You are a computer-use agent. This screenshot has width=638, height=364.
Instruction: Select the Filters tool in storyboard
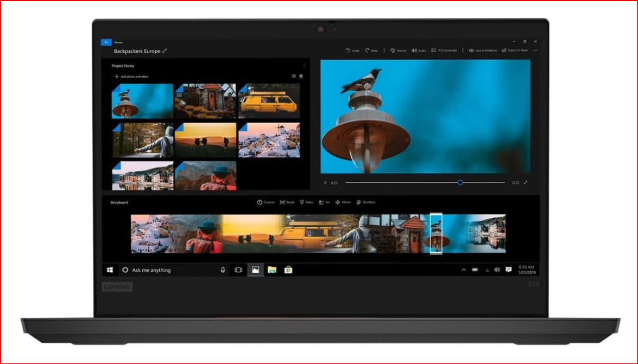(306, 202)
